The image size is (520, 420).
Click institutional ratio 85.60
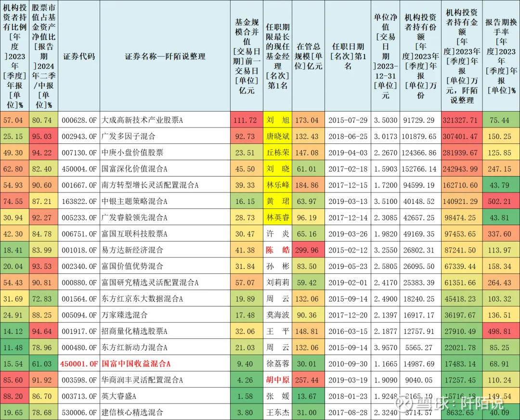[13, 380]
